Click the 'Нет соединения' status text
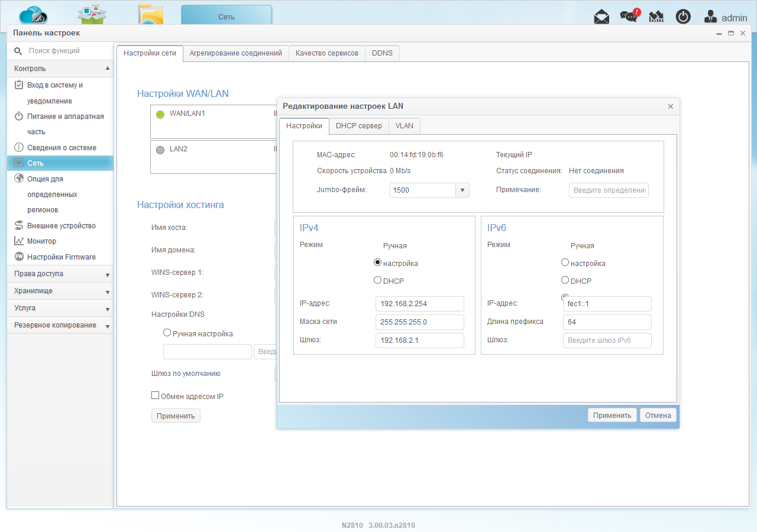 point(596,171)
